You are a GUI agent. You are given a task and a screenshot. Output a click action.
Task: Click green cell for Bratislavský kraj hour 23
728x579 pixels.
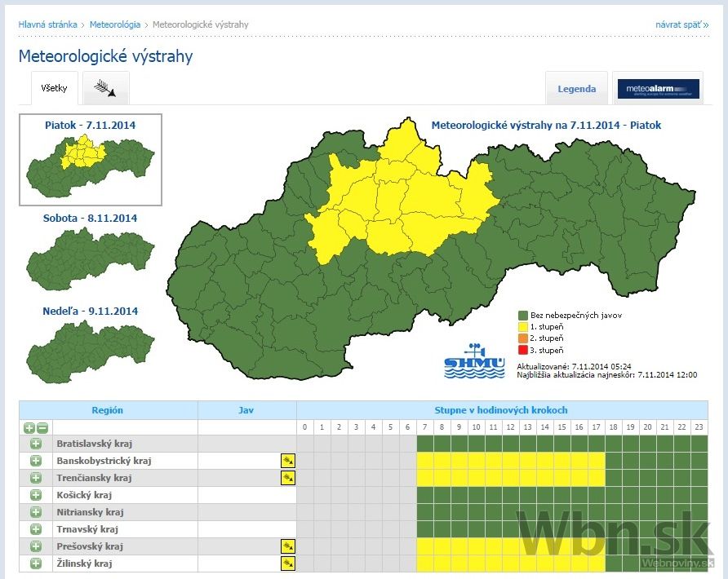[699, 444]
